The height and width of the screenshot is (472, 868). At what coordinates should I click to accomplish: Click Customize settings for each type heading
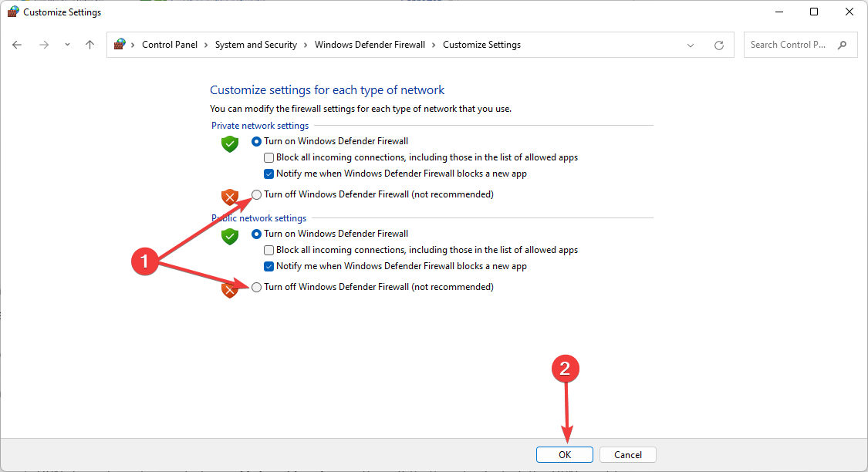327,90
